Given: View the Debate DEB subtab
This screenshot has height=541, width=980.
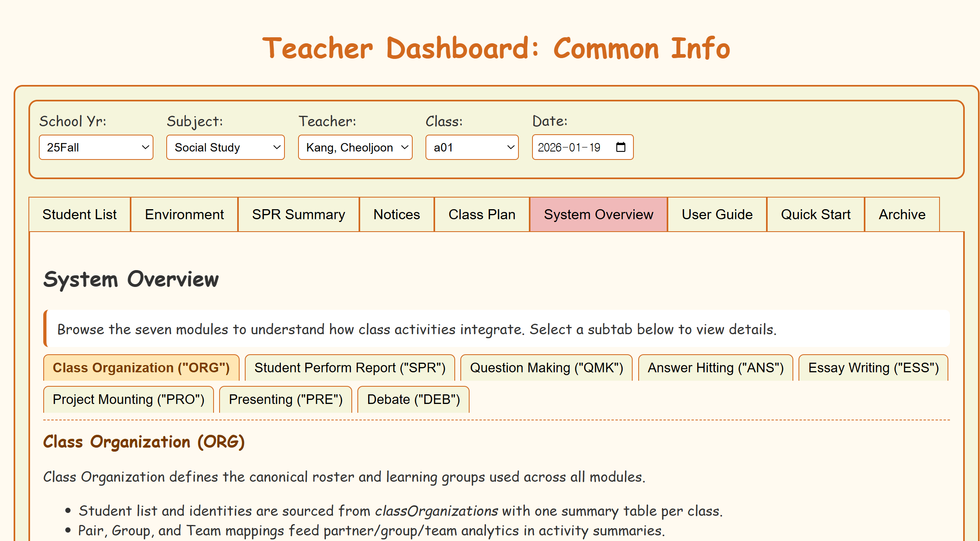Looking at the screenshot, I should (413, 399).
